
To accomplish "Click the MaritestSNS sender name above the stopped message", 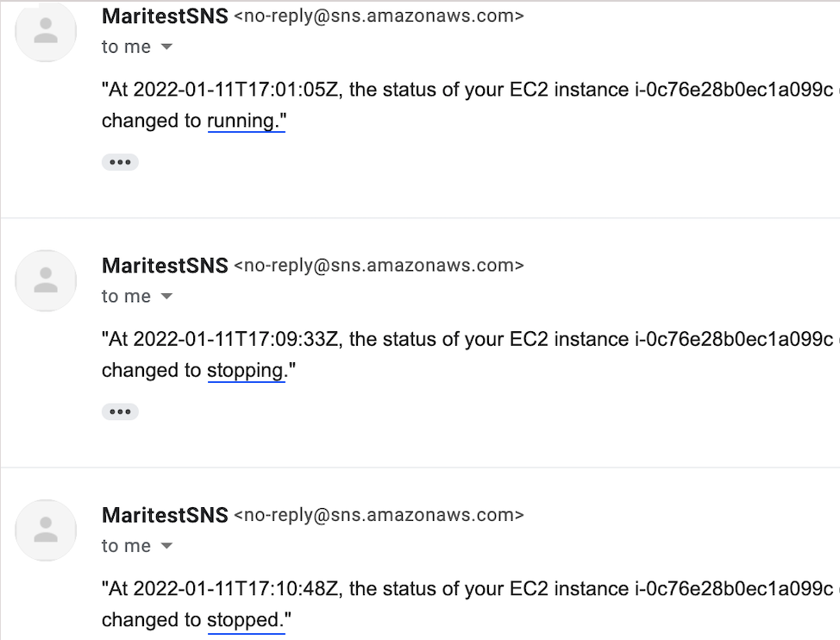I will (165, 515).
